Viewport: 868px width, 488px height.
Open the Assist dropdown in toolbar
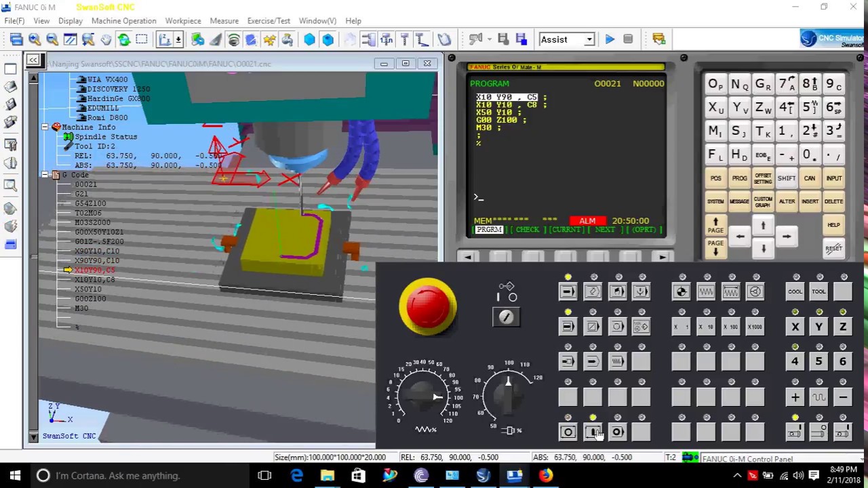coord(589,39)
